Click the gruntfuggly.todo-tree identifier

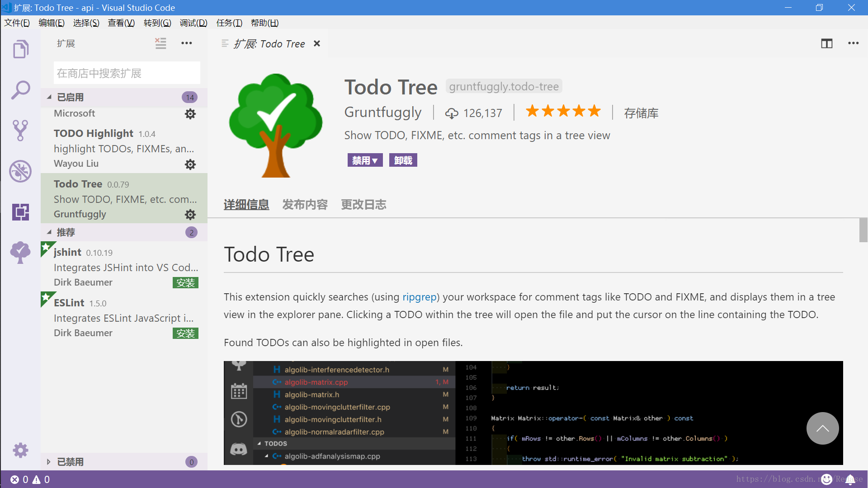[504, 86]
